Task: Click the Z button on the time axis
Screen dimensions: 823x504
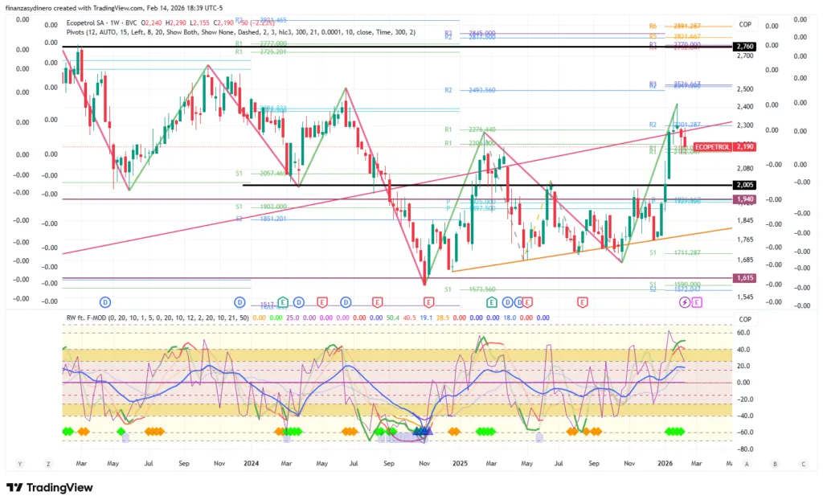Action: coord(49,464)
